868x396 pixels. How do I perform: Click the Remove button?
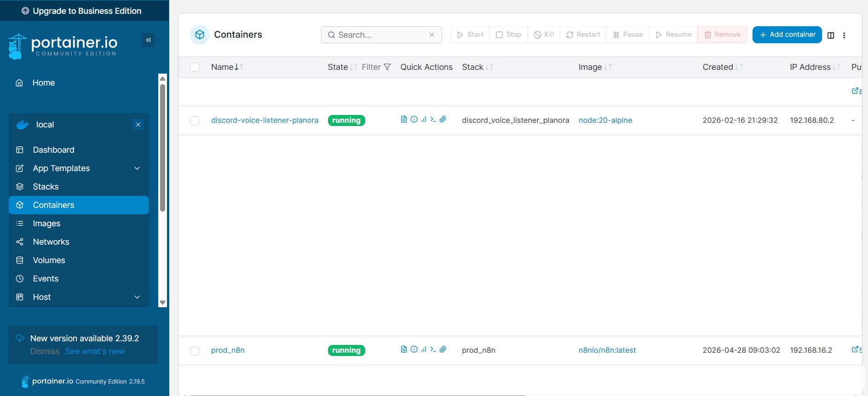[x=722, y=34]
